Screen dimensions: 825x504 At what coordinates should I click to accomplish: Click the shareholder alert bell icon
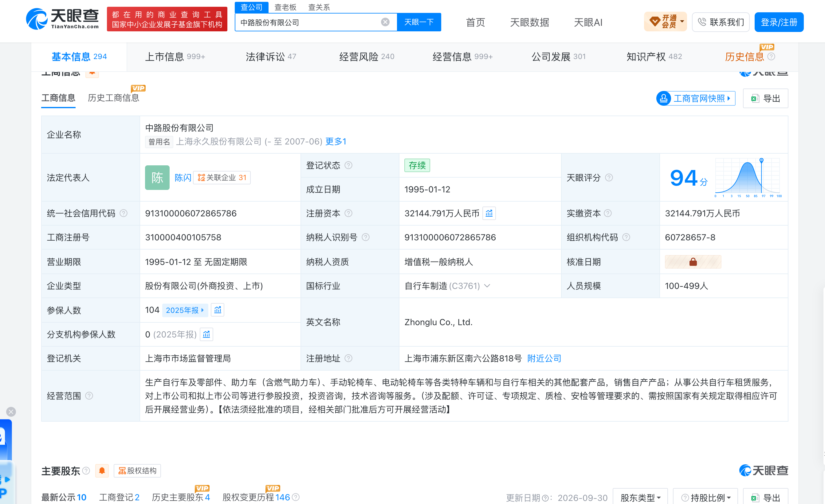(102, 471)
